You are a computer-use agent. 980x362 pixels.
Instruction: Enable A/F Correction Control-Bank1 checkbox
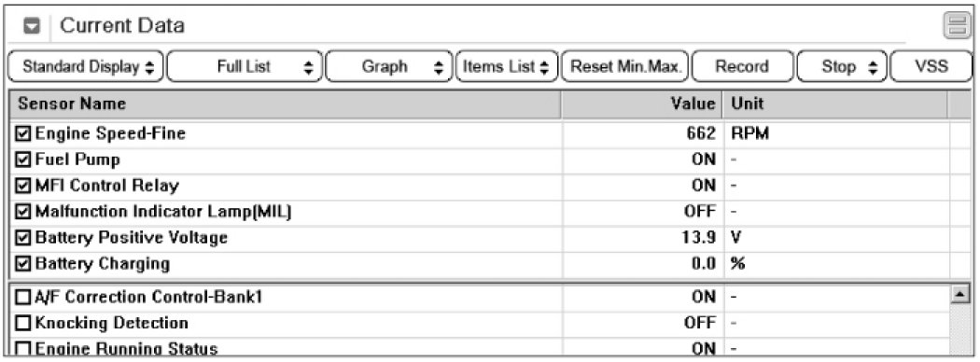[x=23, y=297]
